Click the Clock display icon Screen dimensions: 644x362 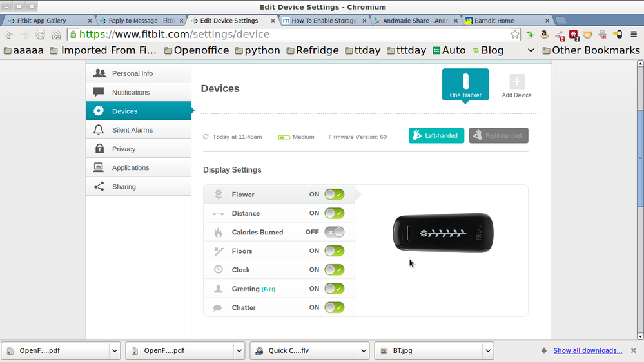click(x=219, y=270)
